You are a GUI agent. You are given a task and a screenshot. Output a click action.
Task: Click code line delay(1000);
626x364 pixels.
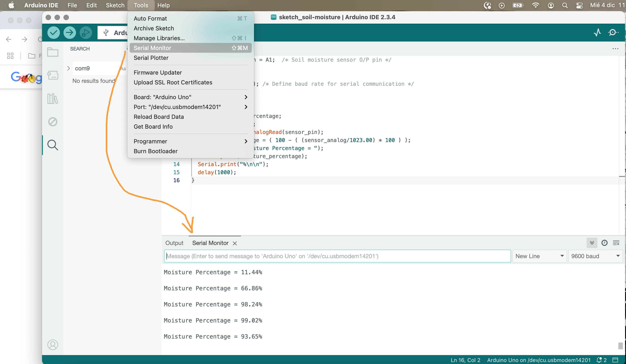(217, 172)
